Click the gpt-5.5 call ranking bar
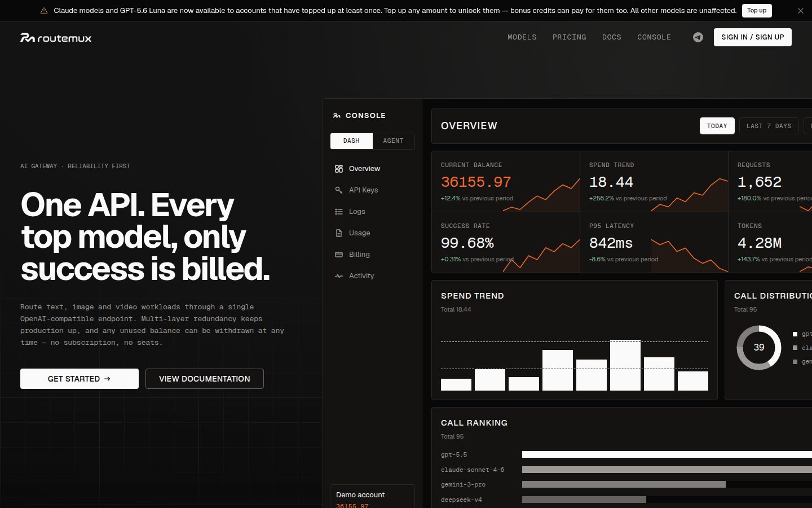 point(667,454)
